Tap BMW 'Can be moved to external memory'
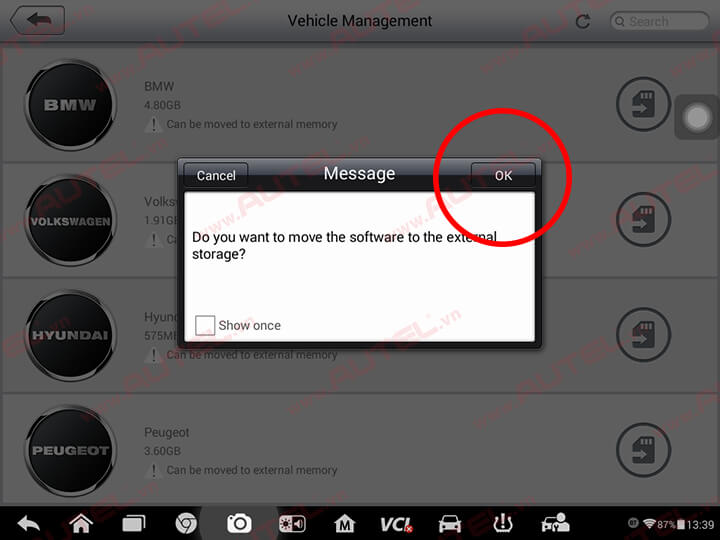The width and height of the screenshot is (720, 540). point(252,124)
